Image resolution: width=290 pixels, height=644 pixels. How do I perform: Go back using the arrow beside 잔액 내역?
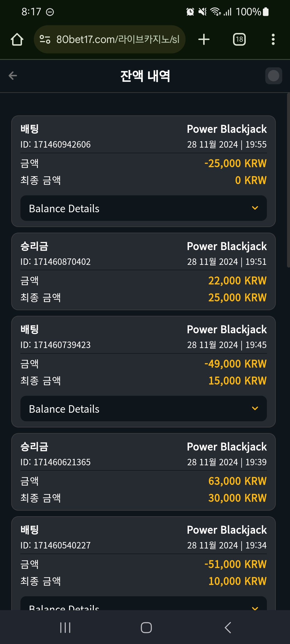[13, 76]
